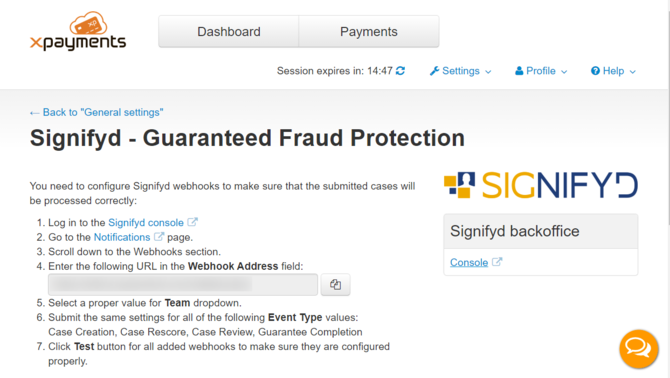This screenshot has height=378, width=670.
Task: Click external link icon next to Signifyd console
Action: click(193, 222)
